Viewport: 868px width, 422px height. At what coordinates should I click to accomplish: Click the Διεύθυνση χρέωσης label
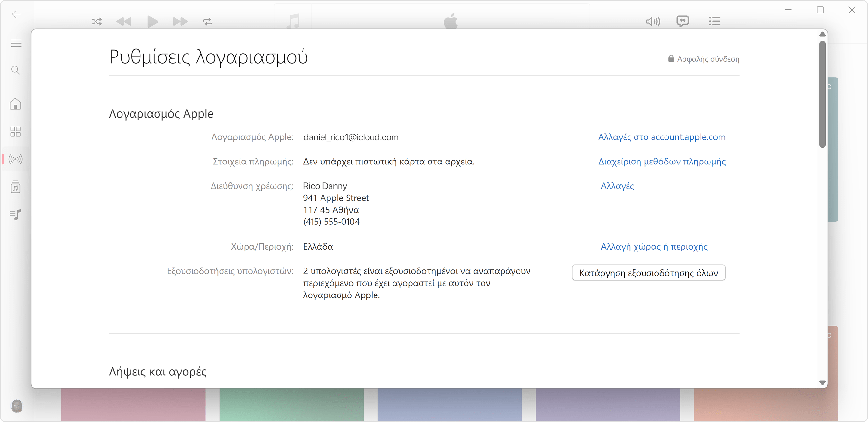[252, 186]
